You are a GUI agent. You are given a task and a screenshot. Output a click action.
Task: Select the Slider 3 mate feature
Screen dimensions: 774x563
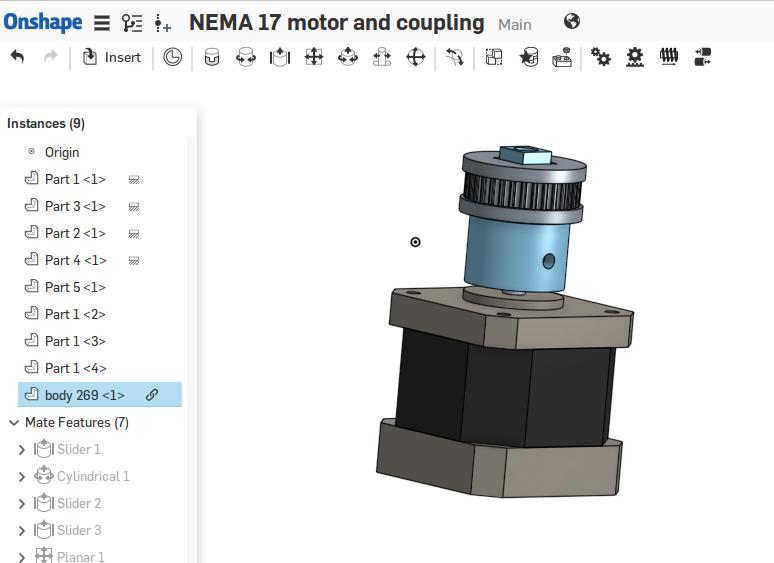click(79, 530)
